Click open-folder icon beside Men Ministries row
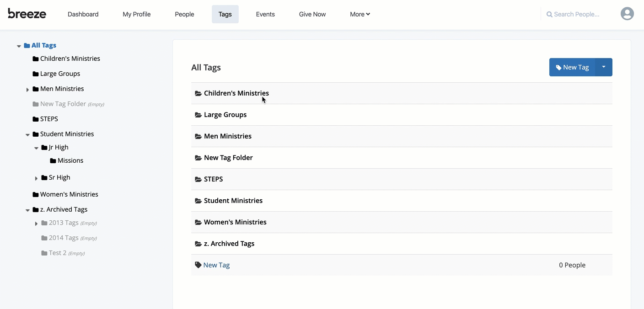 tap(198, 136)
